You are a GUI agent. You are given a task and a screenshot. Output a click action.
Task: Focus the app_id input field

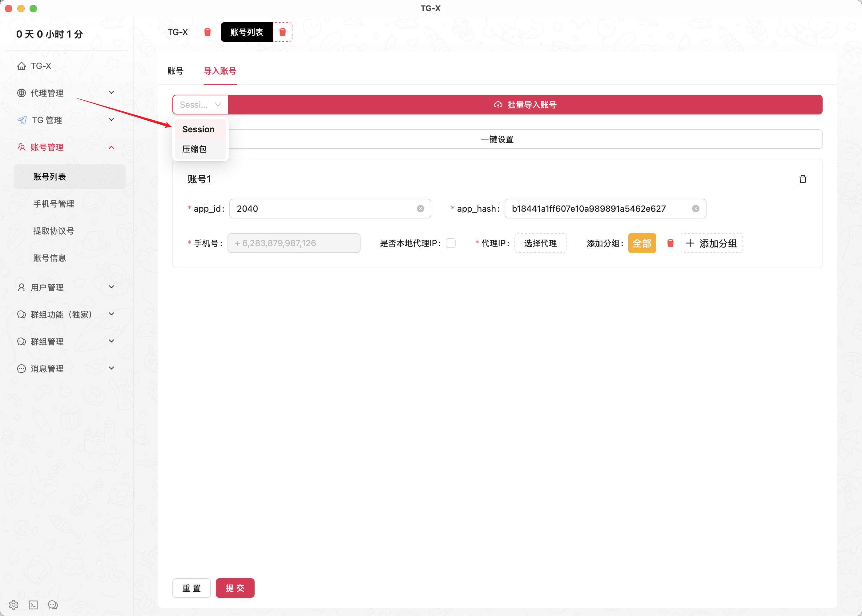330,209
